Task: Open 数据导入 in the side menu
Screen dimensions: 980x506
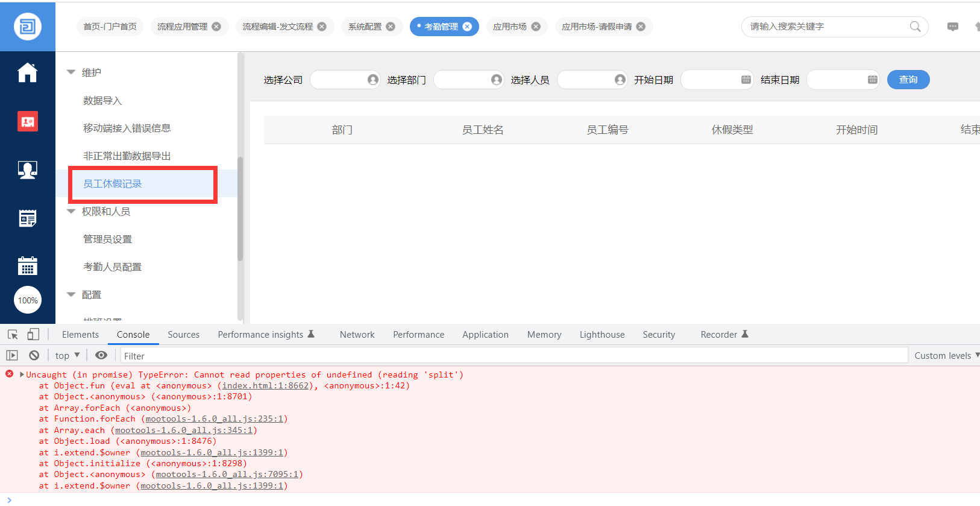Action: pyautogui.click(x=102, y=100)
